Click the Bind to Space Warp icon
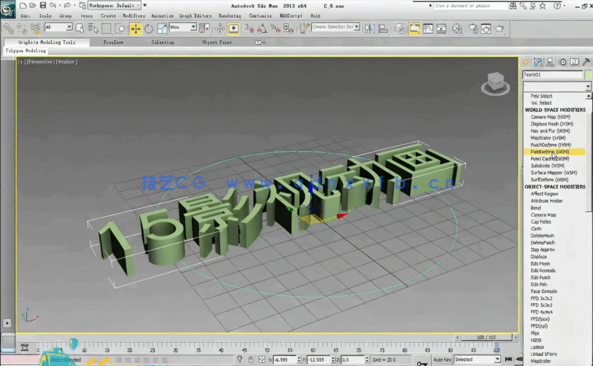 (x=36, y=28)
